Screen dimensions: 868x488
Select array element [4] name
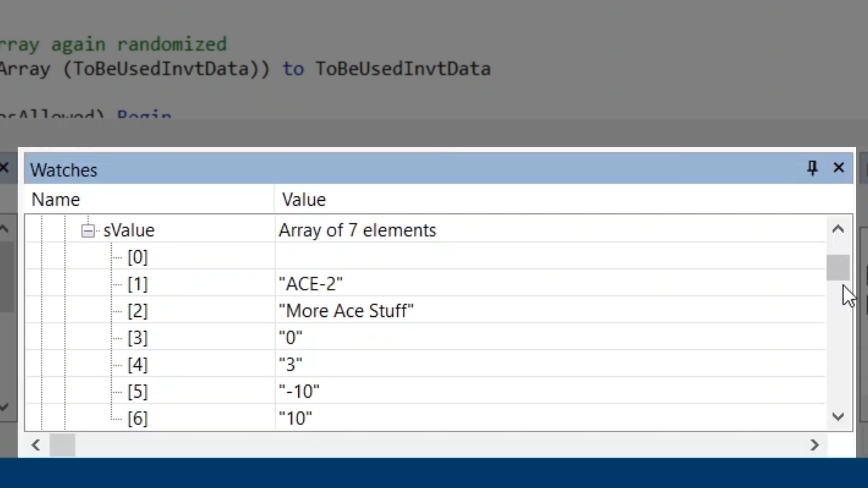click(137, 365)
